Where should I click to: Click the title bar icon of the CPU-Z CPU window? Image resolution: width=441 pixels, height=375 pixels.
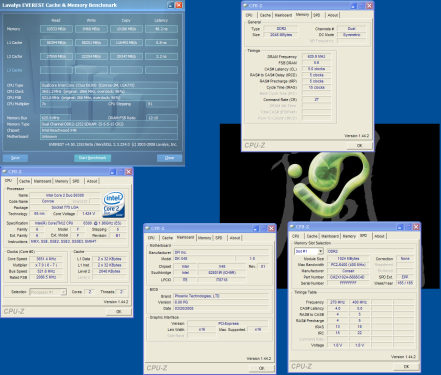pos(5,172)
